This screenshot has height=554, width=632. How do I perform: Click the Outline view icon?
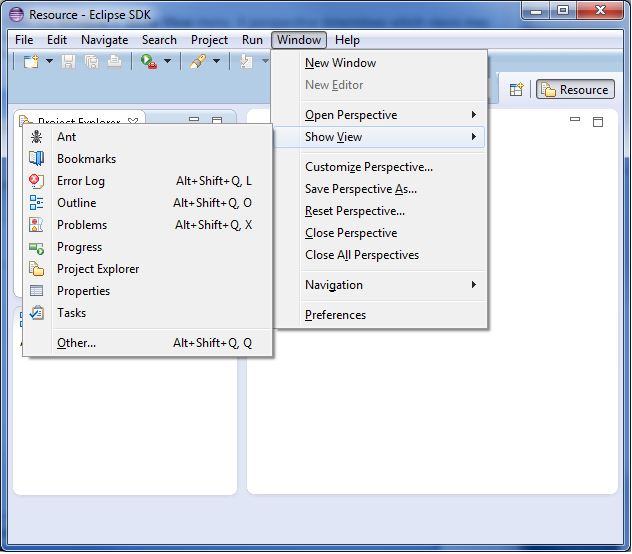pyautogui.click(x=36, y=202)
